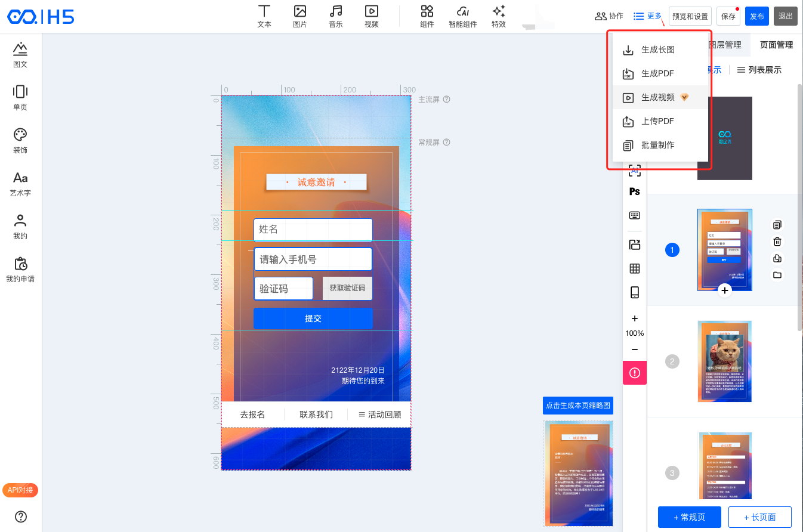
Task: Toggle the phone preview icon
Action: [635, 292]
